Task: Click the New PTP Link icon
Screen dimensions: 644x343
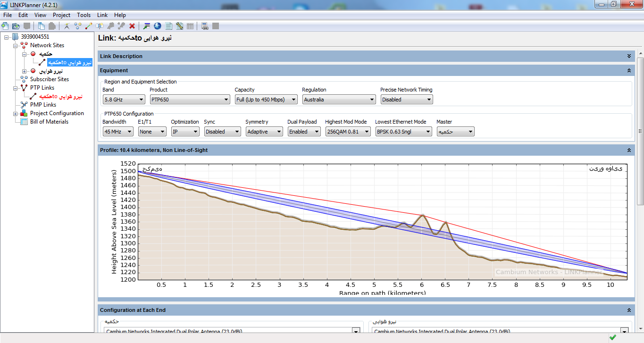Action: 89,26
